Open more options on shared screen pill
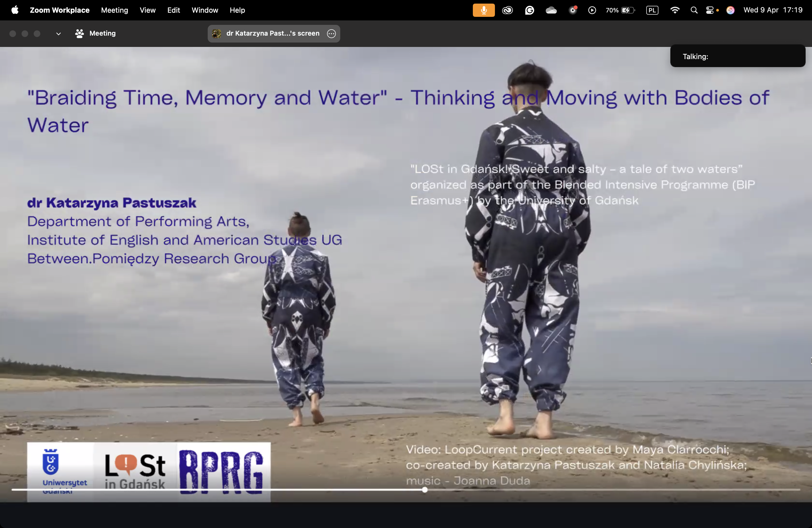The width and height of the screenshot is (812, 528). click(331, 33)
